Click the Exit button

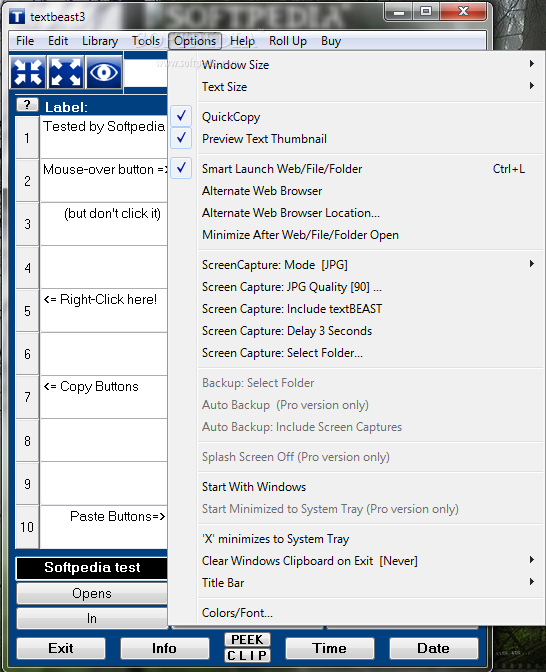pyautogui.click(x=61, y=648)
